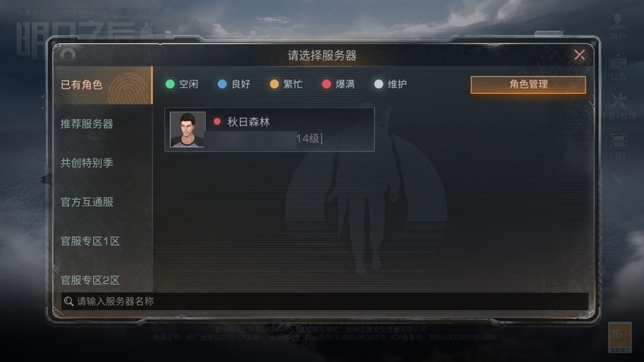
Task: Close the server selection dialog
Action: tap(580, 55)
